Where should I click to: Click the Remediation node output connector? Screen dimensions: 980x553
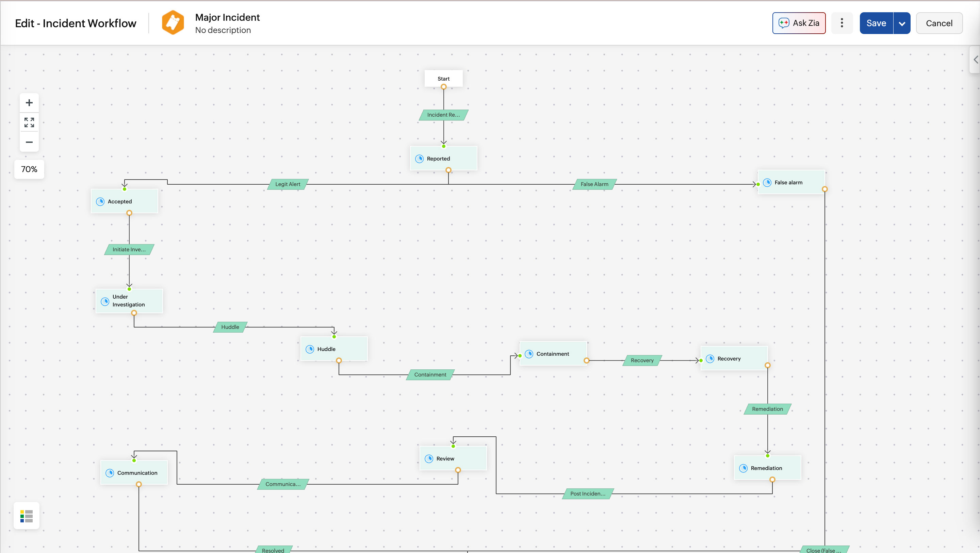772,480
